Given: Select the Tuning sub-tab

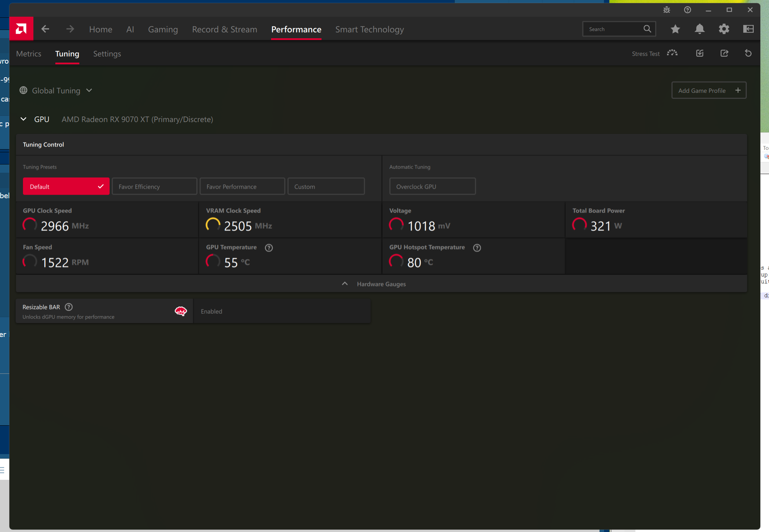Looking at the screenshot, I should point(67,54).
